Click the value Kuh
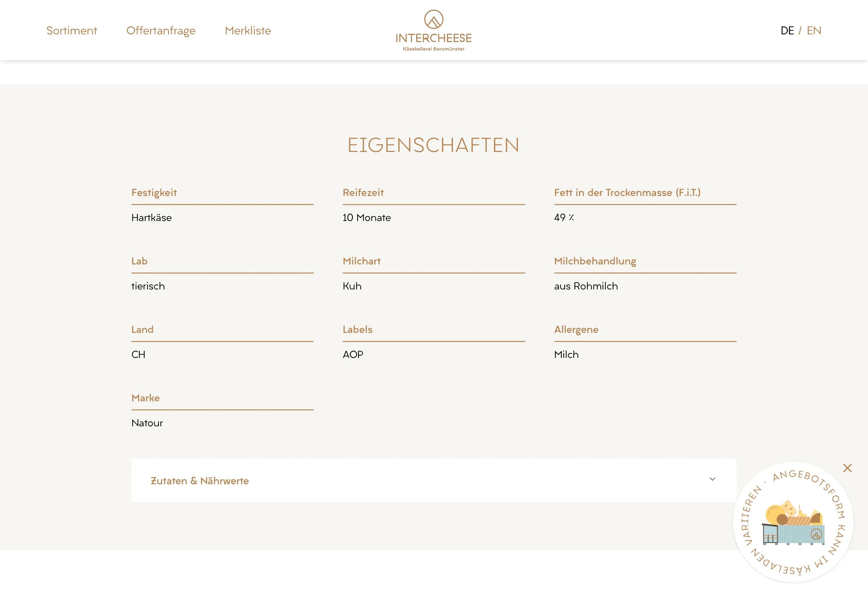The height and width of the screenshot is (597, 868). point(352,286)
